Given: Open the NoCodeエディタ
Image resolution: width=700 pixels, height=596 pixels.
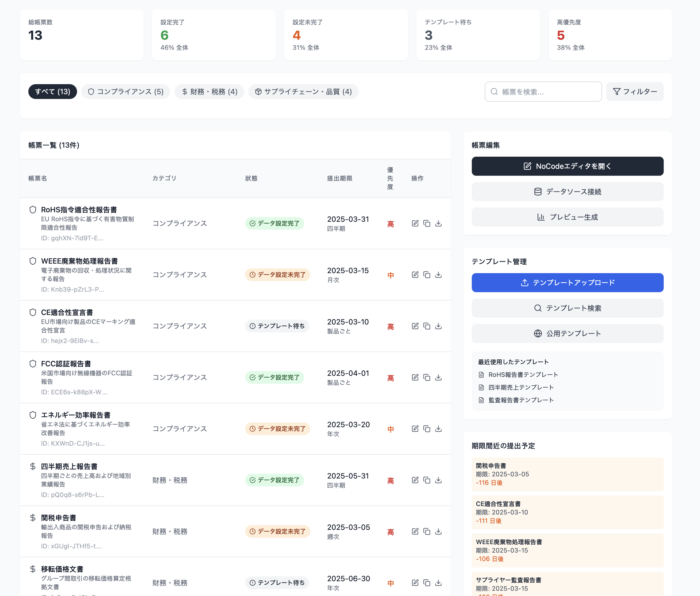Looking at the screenshot, I should [567, 166].
